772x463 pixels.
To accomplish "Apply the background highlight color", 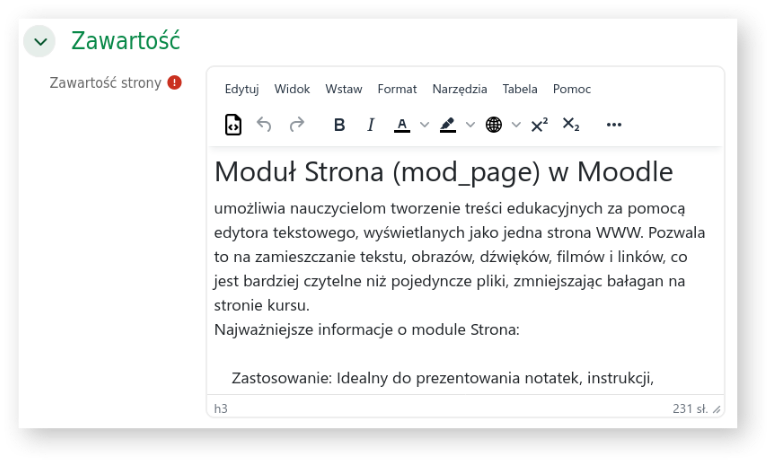I will pos(448,125).
